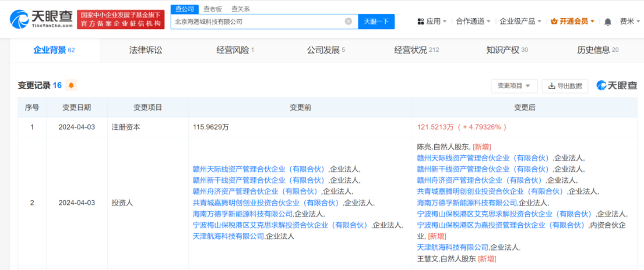Switch to the 公司发展 tab
The image size is (644, 270).
[326, 51]
